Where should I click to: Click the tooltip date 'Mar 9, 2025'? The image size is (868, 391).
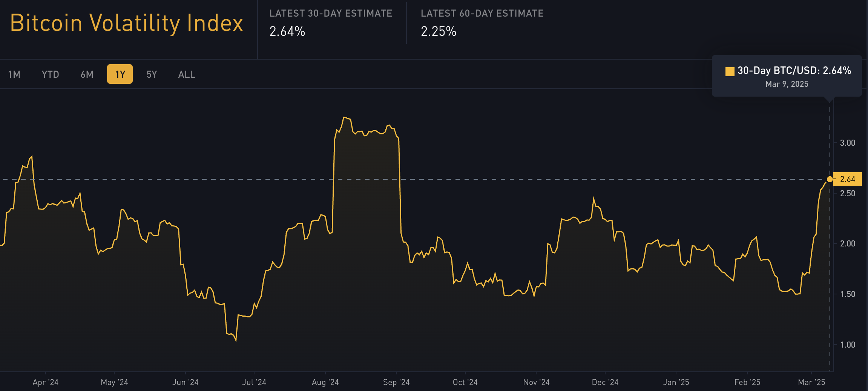[787, 84]
